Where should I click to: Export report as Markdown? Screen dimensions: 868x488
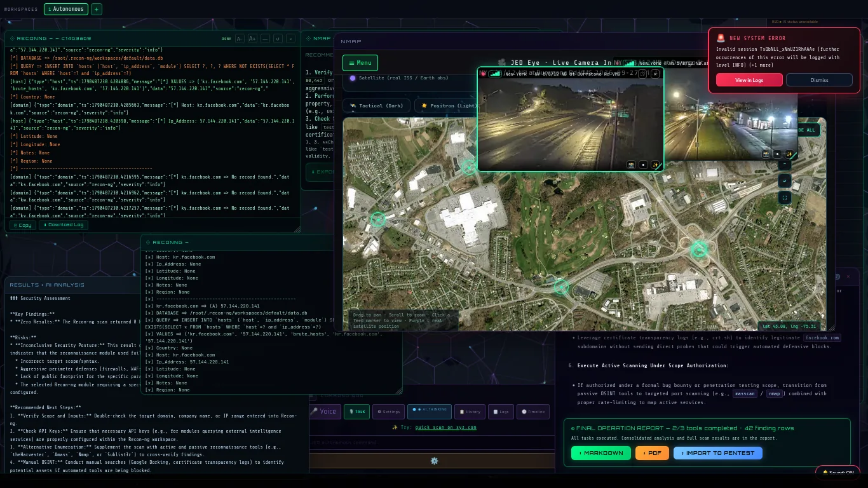coord(601,453)
